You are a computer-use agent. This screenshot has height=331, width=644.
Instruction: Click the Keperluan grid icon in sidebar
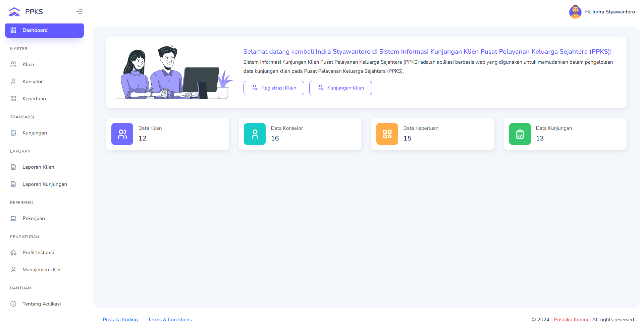click(x=13, y=99)
